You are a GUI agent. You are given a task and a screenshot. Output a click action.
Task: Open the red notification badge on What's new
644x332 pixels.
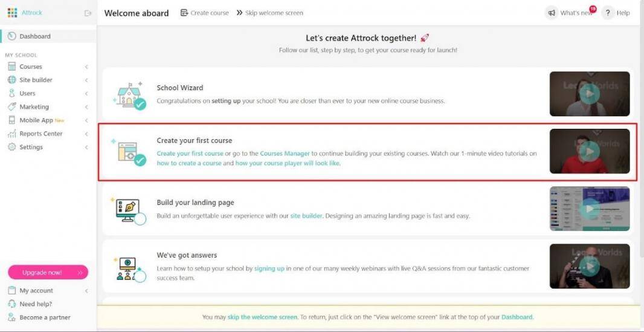coord(593,8)
